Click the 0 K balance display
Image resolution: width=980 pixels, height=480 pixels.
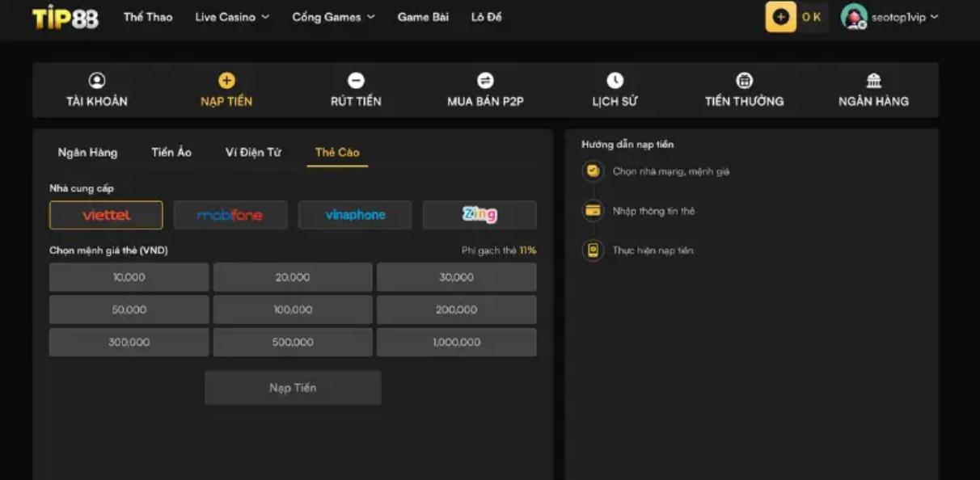click(812, 17)
